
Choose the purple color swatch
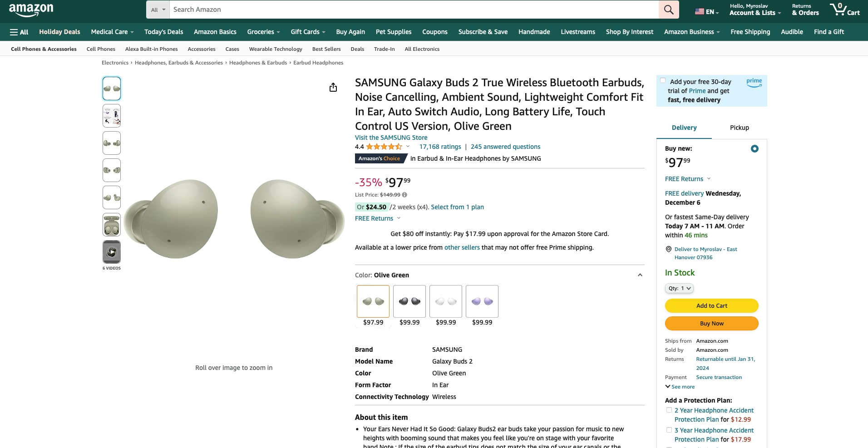[482, 301]
